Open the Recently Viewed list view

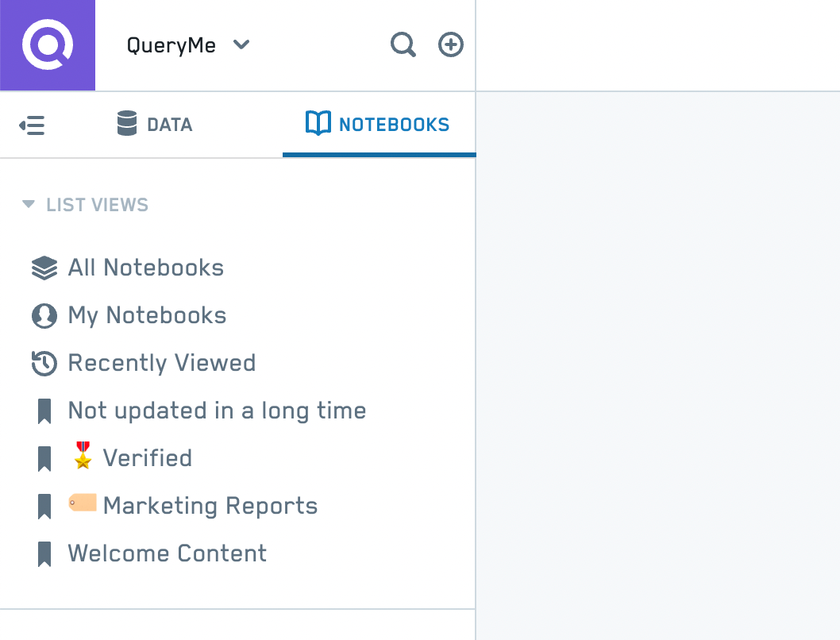tap(162, 364)
